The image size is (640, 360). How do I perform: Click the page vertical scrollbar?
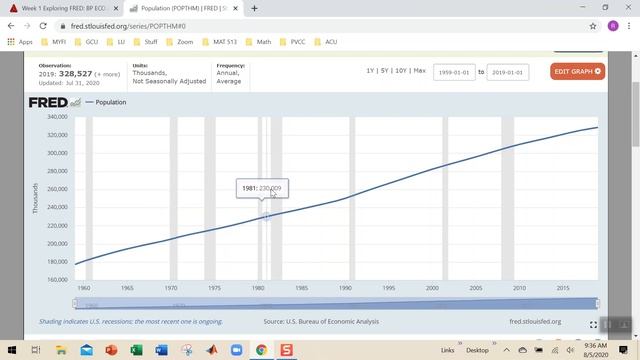(x=636, y=114)
